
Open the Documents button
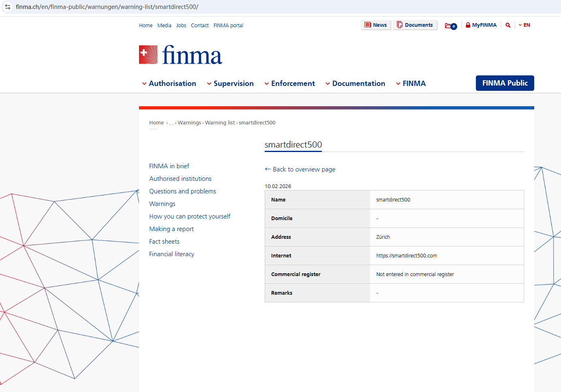pyautogui.click(x=415, y=25)
